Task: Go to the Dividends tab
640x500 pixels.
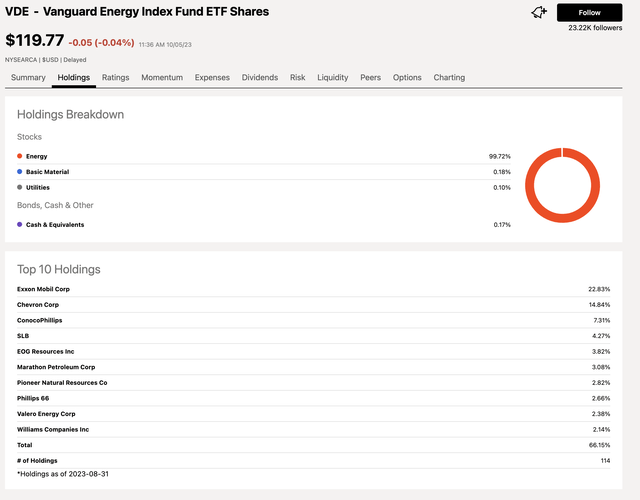Action: (x=260, y=77)
